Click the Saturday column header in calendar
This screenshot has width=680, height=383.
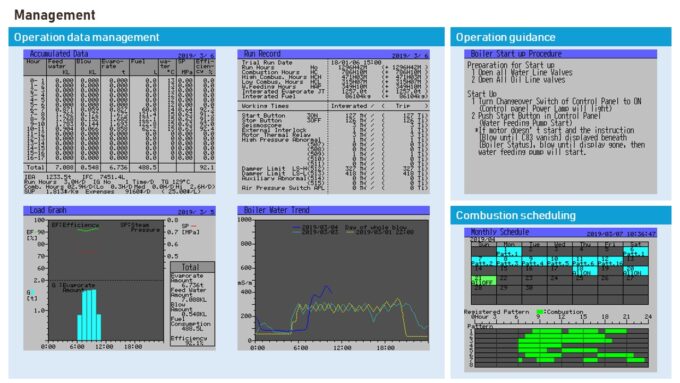636,245
